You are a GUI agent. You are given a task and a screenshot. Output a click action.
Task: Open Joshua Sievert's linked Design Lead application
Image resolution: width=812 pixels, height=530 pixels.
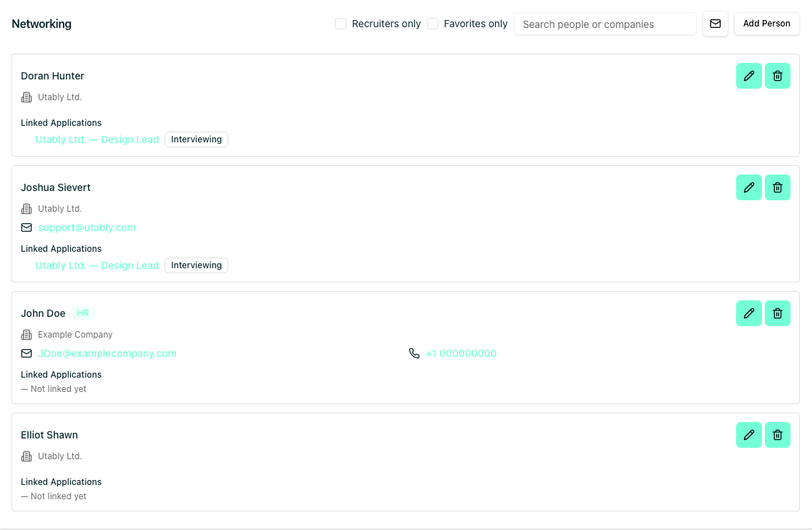(x=97, y=265)
